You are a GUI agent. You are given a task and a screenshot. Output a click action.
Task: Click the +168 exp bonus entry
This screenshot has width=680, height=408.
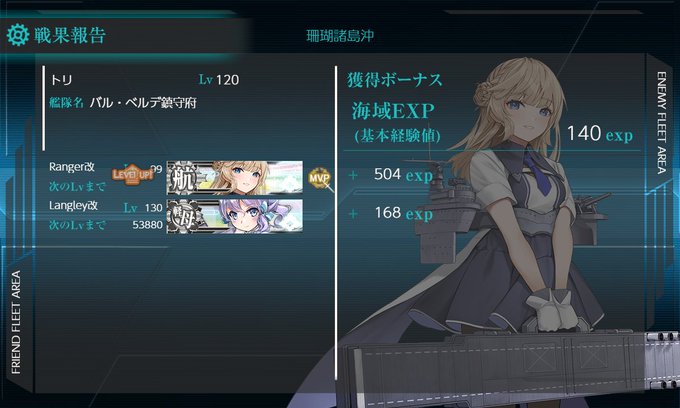tap(390, 213)
